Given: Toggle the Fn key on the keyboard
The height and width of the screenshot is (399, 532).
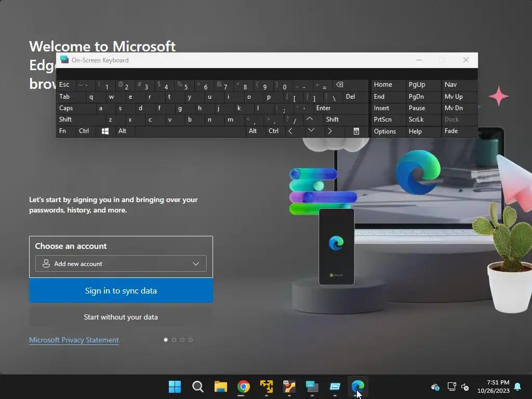Looking at the screenshot, I should (66, 131).
